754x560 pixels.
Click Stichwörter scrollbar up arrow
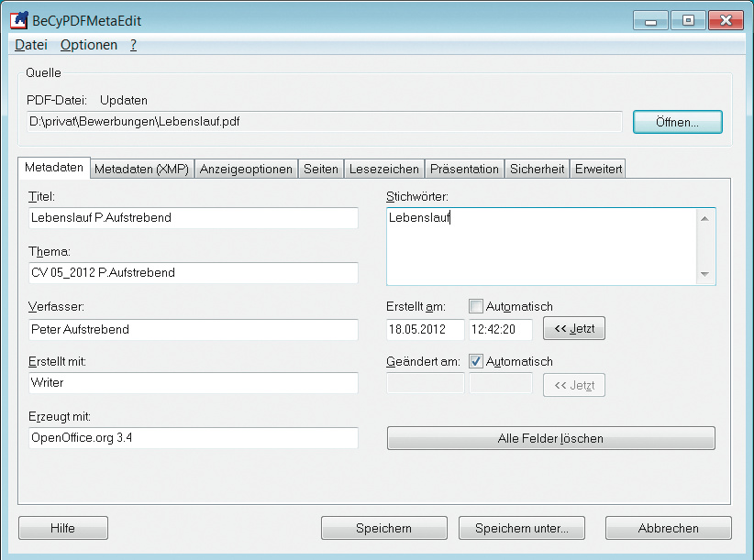[704, 218]
